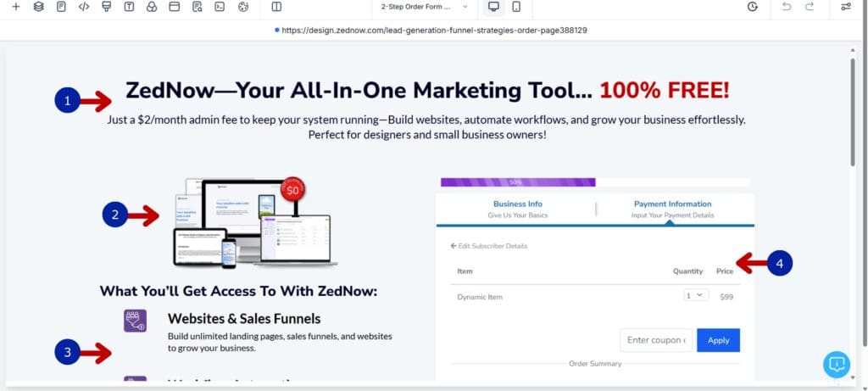The width and height of the screenshot is (868, 391).
Task: Click the Edit Subscriber Details link
Action: coord(489,246)
